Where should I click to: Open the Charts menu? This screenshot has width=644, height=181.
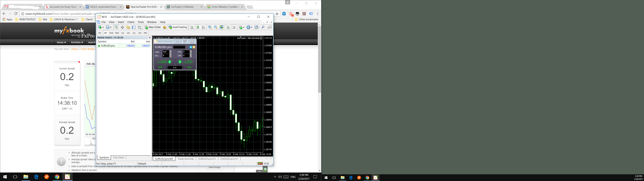coord(131,22)
